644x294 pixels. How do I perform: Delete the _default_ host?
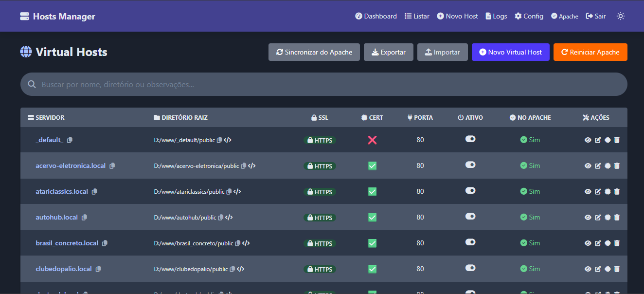click(x=617, y=140)
